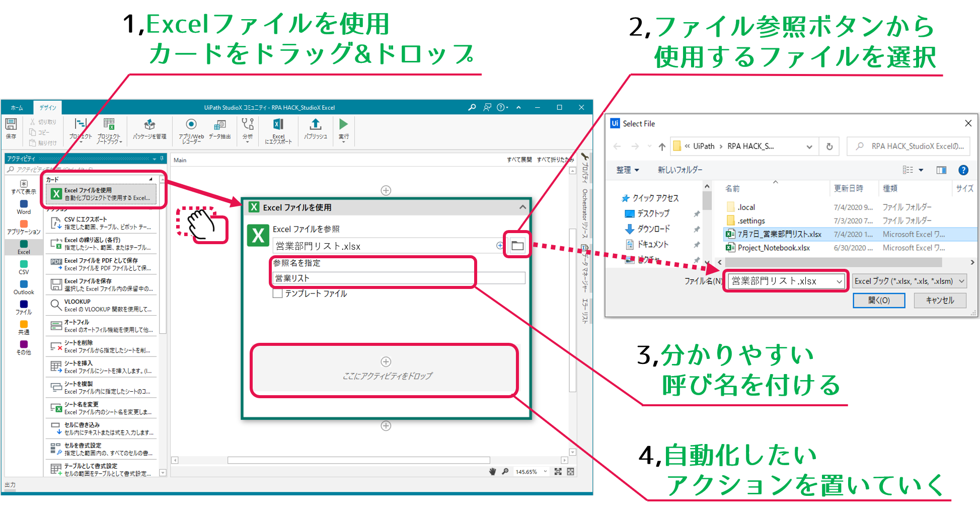Select the Application (アプリケーション) category

(x=24, y=228)
